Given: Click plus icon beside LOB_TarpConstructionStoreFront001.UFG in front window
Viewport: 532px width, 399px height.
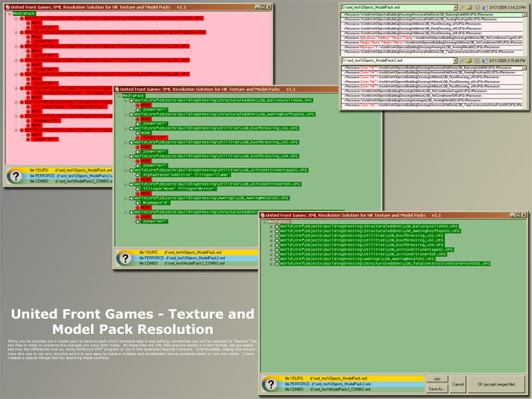Looking at the screenshot, I should coord(277,263).
